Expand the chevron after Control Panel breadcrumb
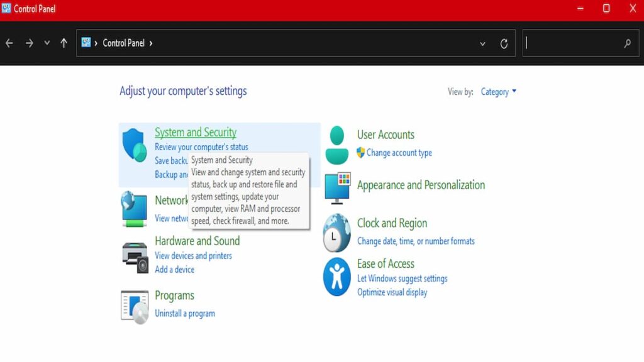 pos(151,43)
